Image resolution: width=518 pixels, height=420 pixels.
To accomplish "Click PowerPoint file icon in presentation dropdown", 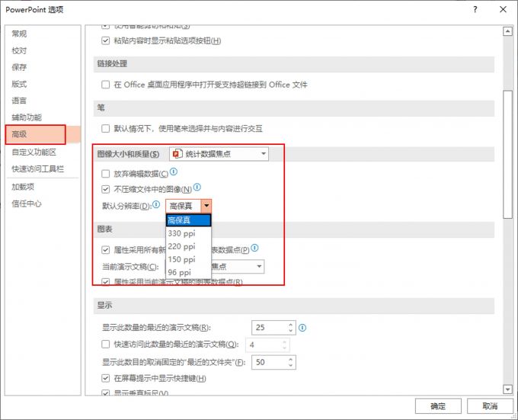I will [177, 154].
